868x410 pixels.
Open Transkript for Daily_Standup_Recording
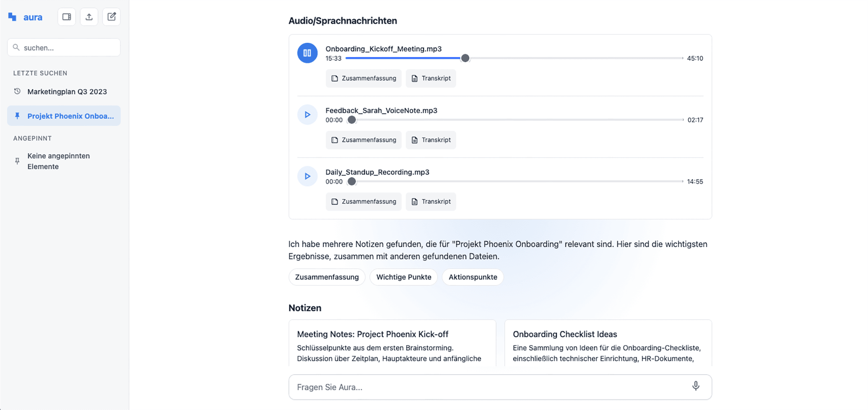pyautogui.click(x=431, y=202)
